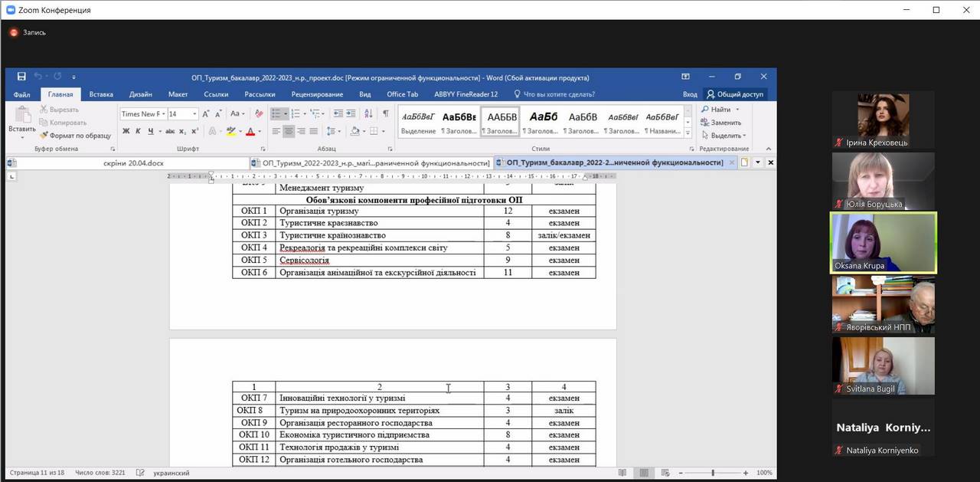Expand the Styles gallery more arrow
The width and height of the screenshot is (980, 482).
(687, 134)
